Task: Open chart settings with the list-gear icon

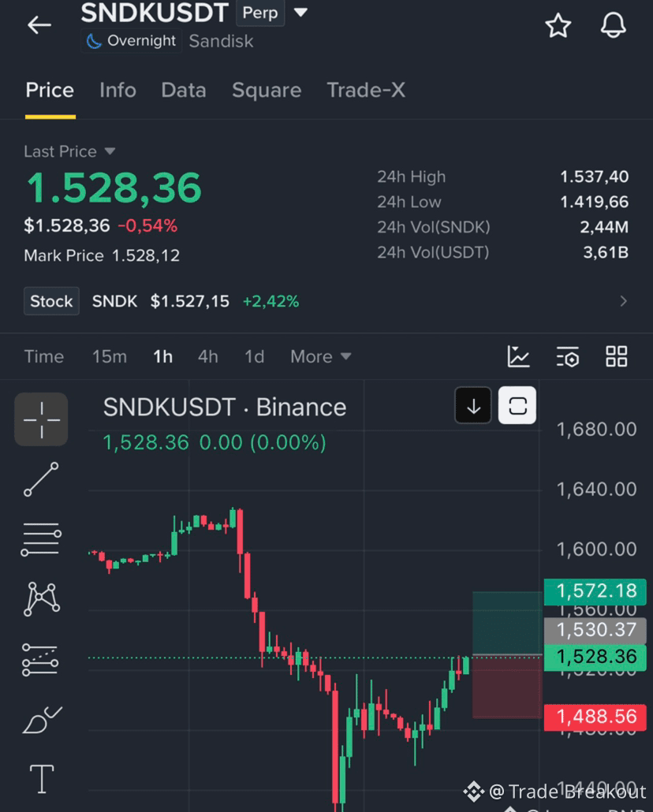Action: pos(568,356)
